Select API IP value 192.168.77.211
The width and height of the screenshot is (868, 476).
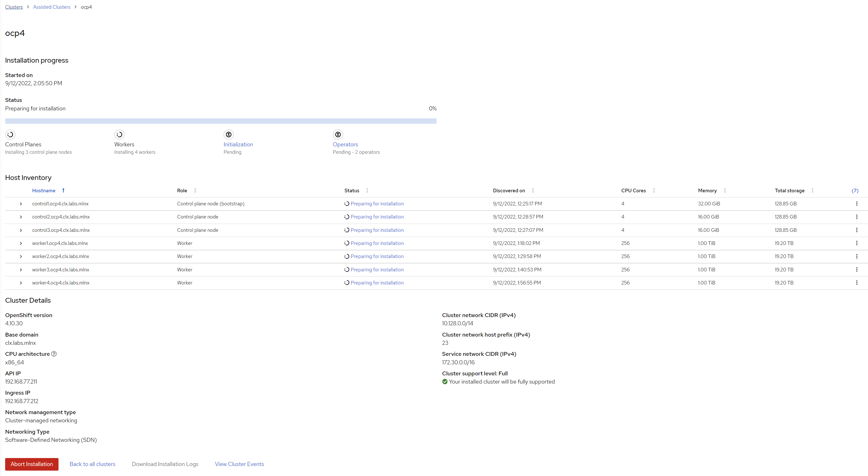[21, 382]
